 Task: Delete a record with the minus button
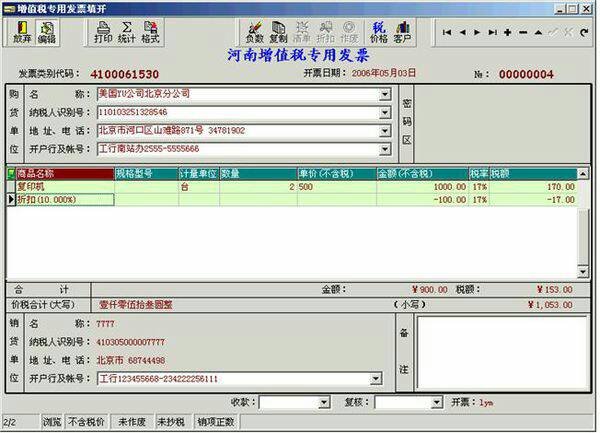tap(523, 33)
